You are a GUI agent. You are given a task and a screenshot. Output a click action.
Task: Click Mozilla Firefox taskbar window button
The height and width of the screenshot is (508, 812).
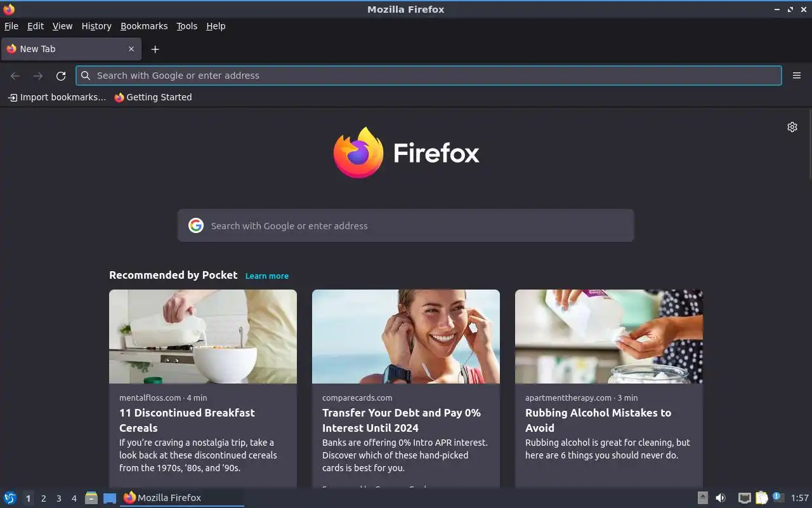tap(182, 498)
